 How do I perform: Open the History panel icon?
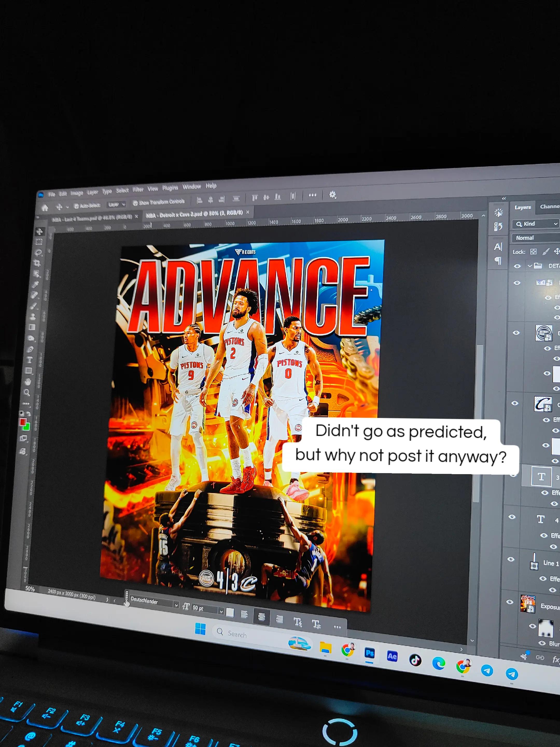[498, 226]
